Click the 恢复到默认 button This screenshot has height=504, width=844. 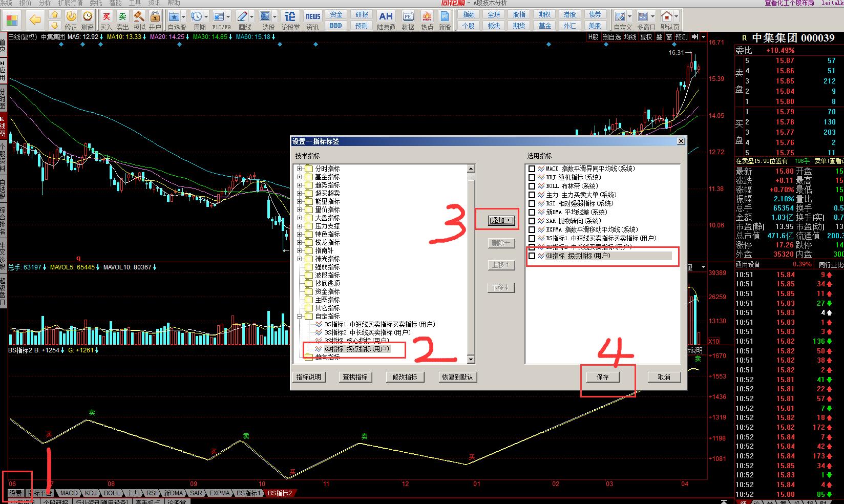click(457, 377)
